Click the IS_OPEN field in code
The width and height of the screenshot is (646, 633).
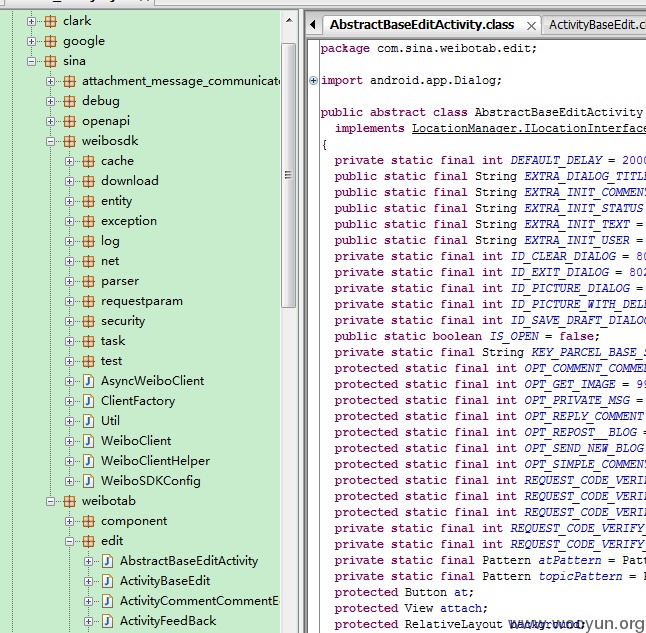514,336
